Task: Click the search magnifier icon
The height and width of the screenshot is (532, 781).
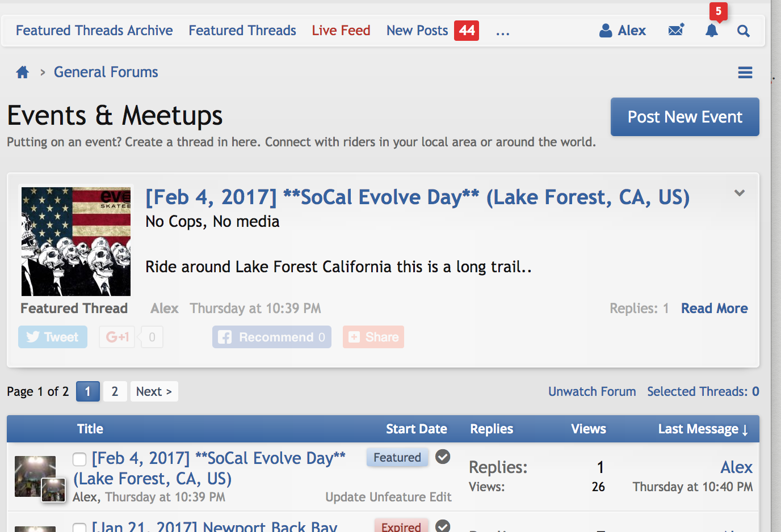Action: 743,31
